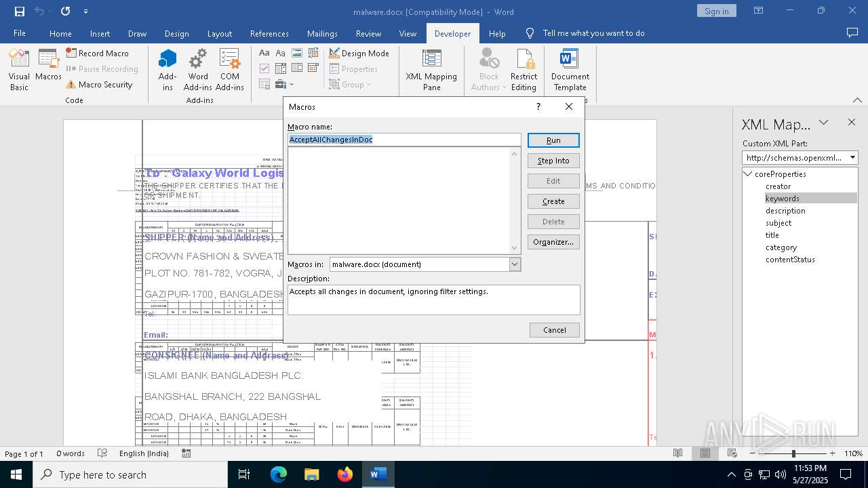This screenshot has width=868, height=488.
Task: Open Customize Quick Access Toolbar menu
Action: (x=85, y=12)
